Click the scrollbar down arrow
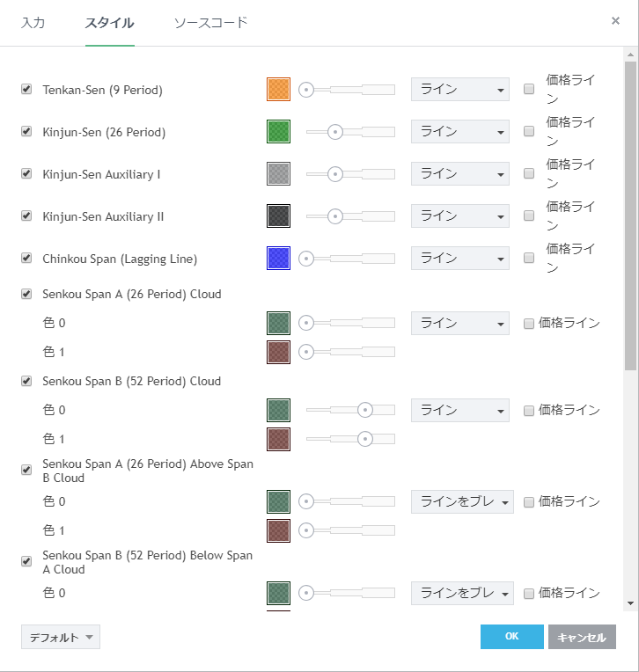 pos(629,603)
